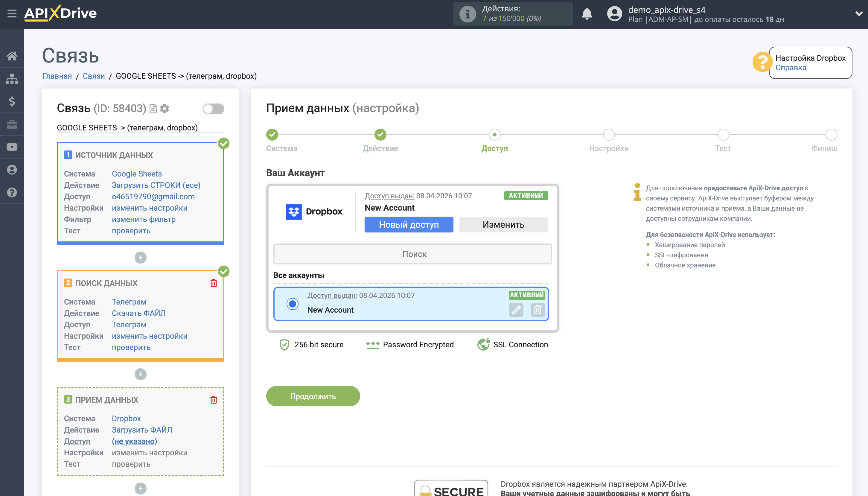Open the connections hierarchy icon in sidebar
868x496 pixels.
click(x=12, y=78)
